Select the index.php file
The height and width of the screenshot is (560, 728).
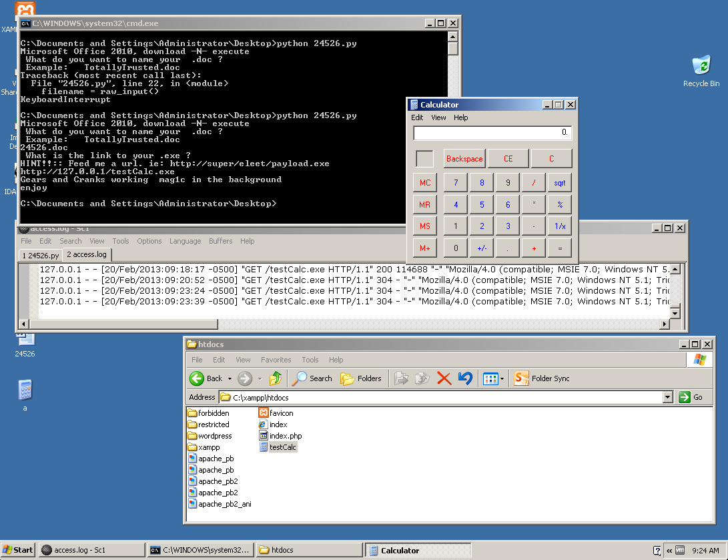pos(280,436)
